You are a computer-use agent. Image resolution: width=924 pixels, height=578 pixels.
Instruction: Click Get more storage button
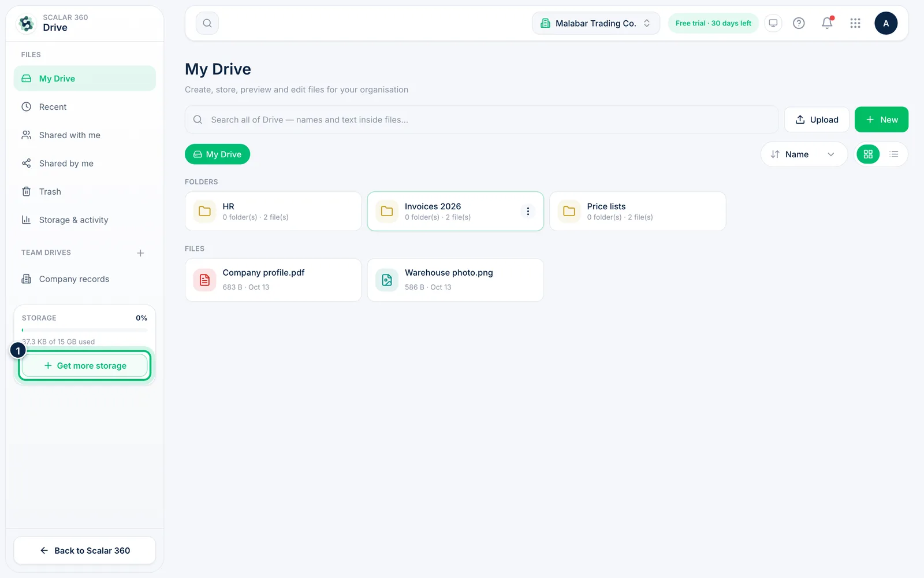pos(85,366)
